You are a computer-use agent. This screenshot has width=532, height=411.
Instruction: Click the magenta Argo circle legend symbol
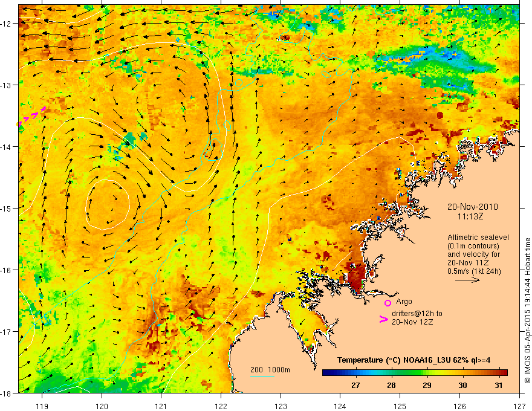point(388,303)
